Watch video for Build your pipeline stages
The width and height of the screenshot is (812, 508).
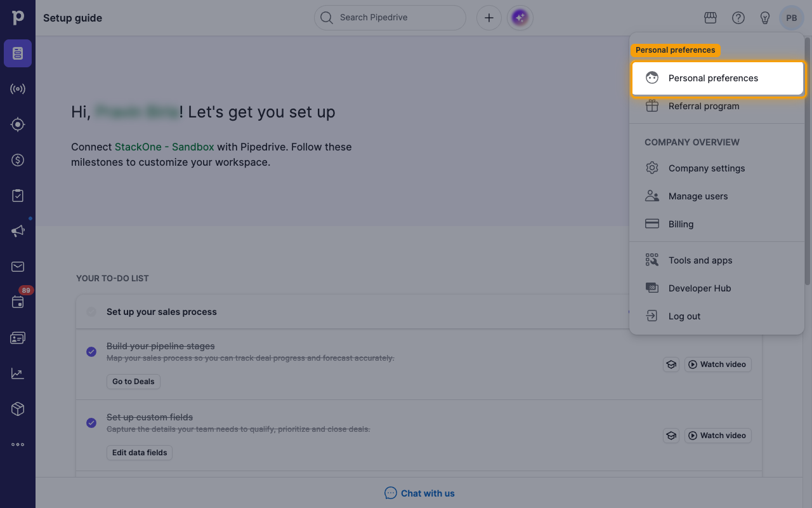tap(717, 364)
